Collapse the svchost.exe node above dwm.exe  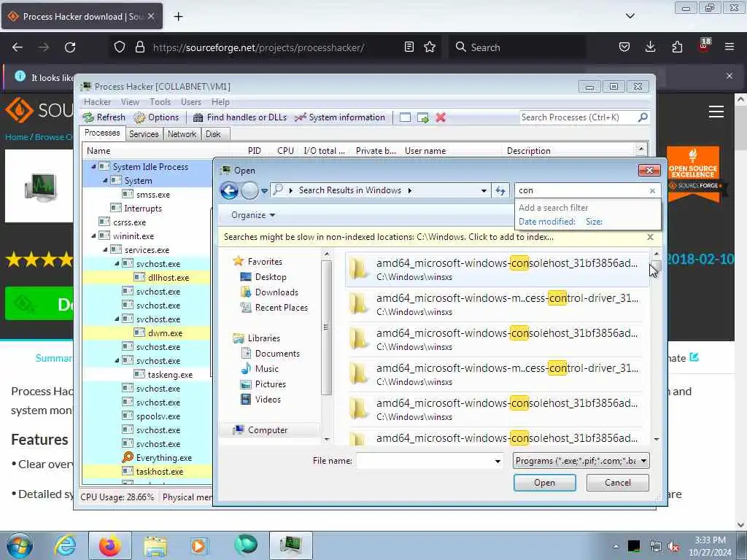117,319
